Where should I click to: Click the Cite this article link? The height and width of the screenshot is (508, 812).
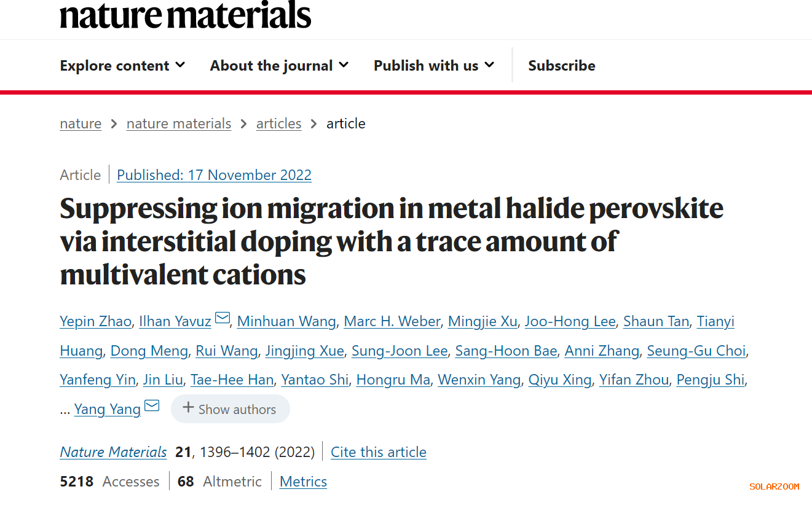click(378, 452)
